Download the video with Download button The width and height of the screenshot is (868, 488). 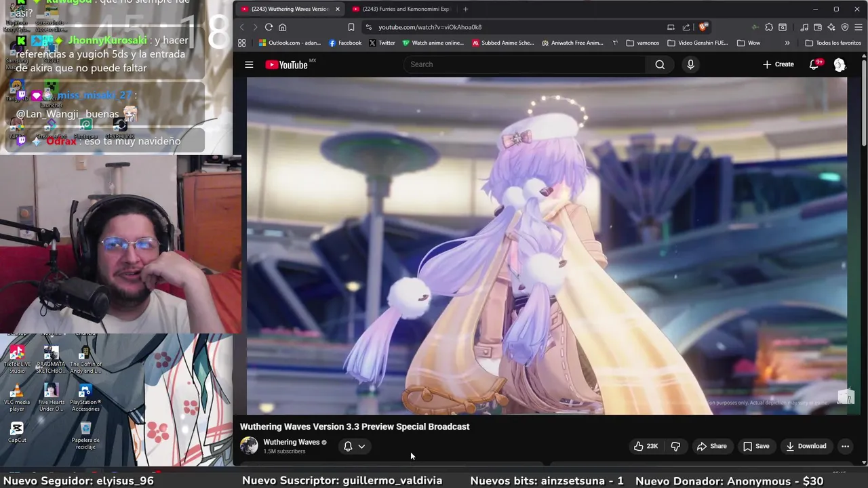(x=806, y=446)
